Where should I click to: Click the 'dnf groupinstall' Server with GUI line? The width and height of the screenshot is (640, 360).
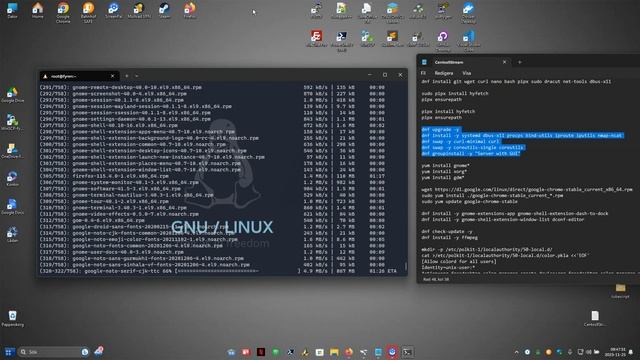[471, 153]
